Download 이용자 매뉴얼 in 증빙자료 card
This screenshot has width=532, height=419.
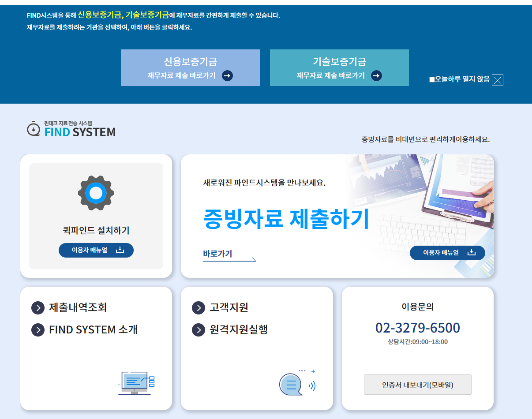pos(447,253)
